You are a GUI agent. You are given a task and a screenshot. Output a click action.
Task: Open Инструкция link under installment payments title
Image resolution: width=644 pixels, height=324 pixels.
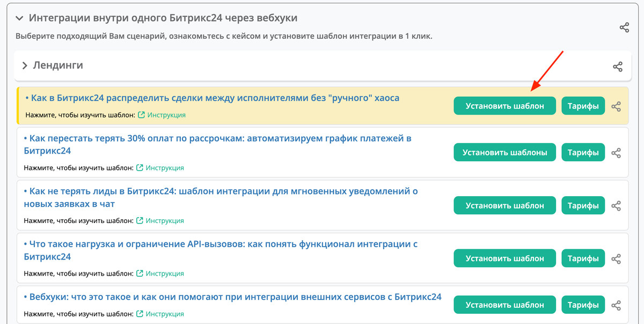click(x=160, y=168)
